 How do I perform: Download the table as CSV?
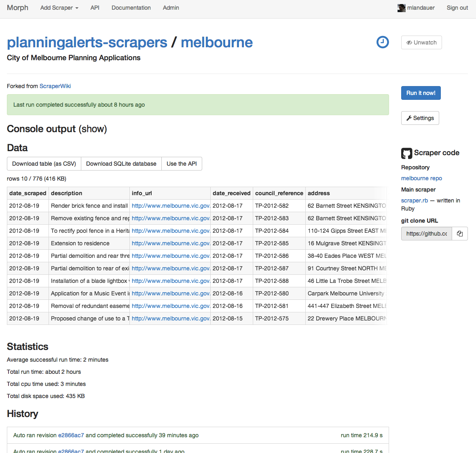pos(44,164)
